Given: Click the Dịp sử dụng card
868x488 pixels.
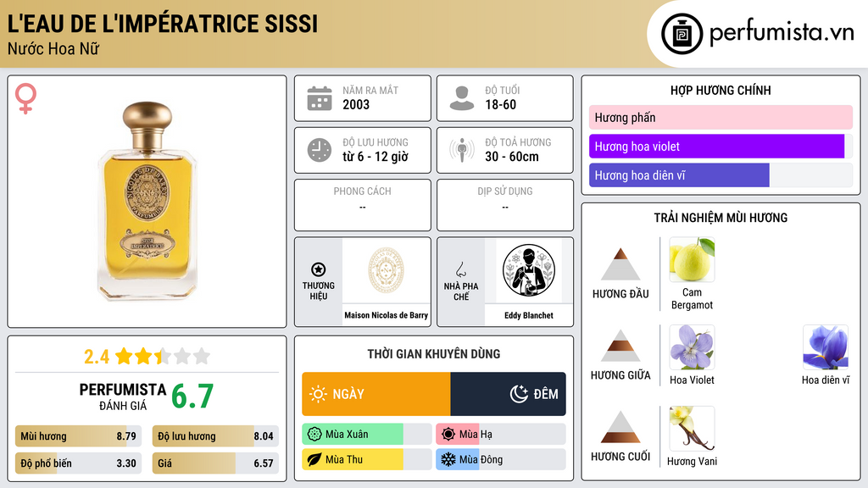Looking at the screenshot, I should point(505,205).
